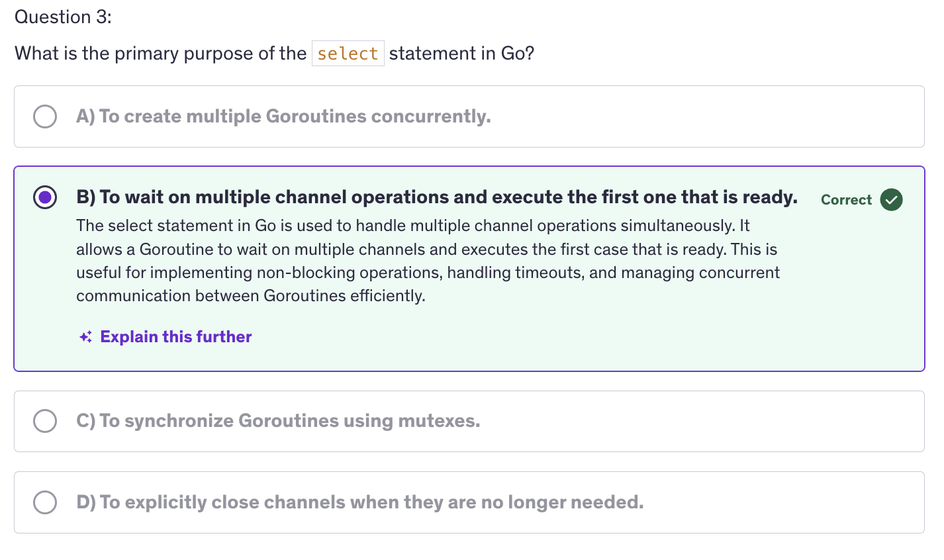This screenshot has width=944, height=560.
Task: Click the words "statement in Go?" in the question
Action: 461,54
